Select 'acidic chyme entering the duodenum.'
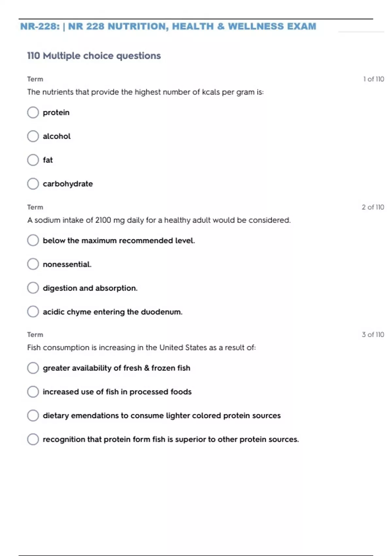The height and width of the screenshot is (556, 392). point(33,312)
